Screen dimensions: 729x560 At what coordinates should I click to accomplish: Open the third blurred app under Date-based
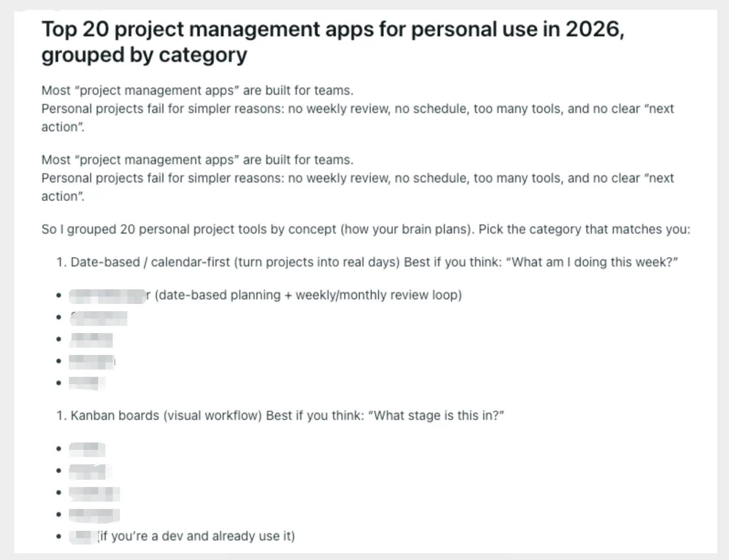tap(91, 340)
